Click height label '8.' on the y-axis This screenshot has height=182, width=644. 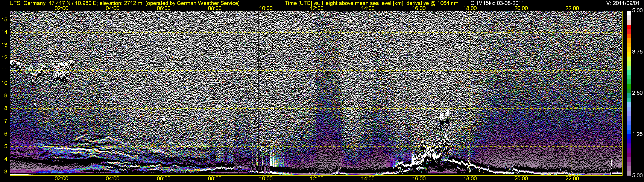click(6, 109)
